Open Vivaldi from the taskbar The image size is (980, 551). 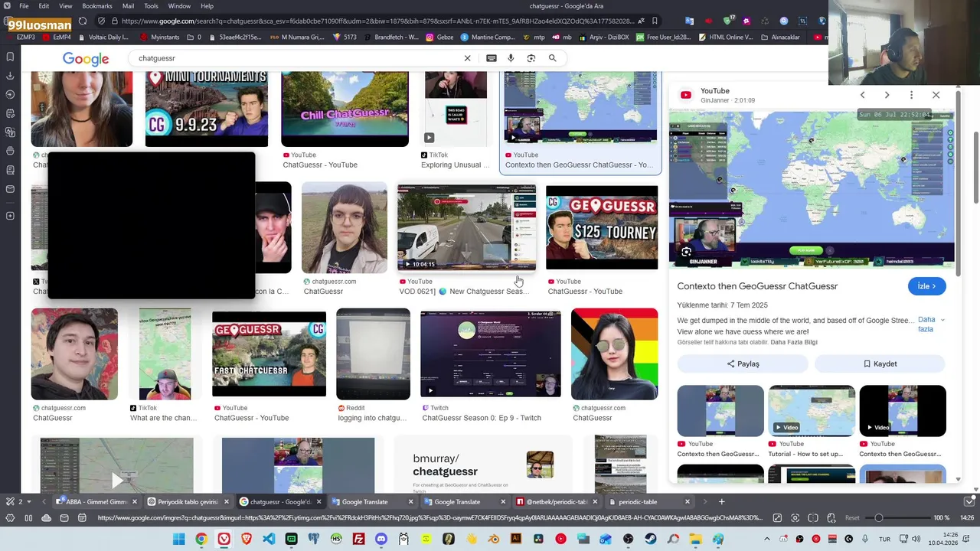pos(224,539)
